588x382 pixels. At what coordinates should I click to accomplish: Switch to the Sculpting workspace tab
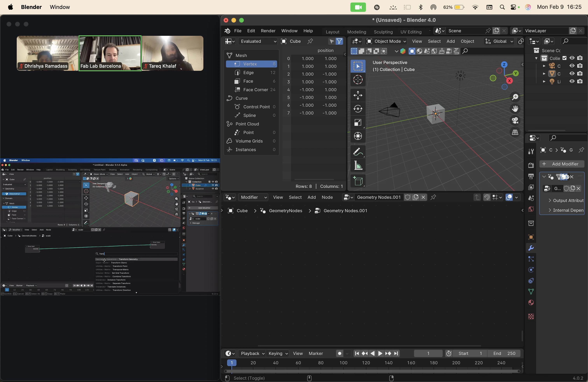click(383, 32)
